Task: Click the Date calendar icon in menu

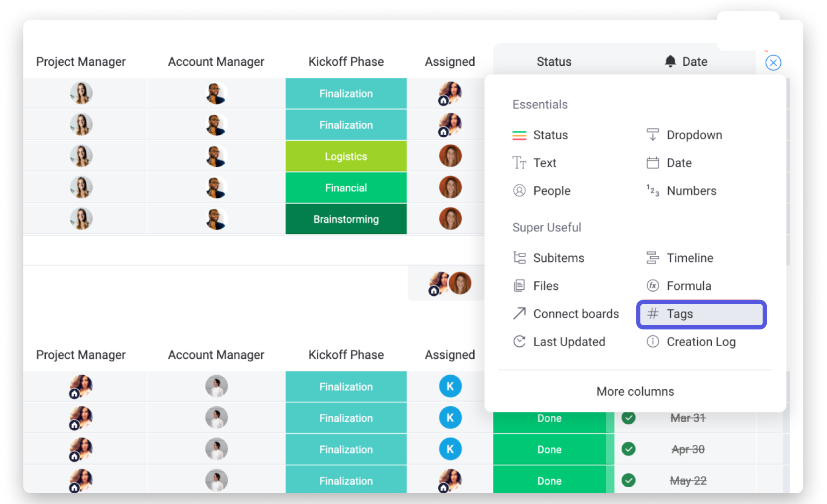Action: [652, 163]
